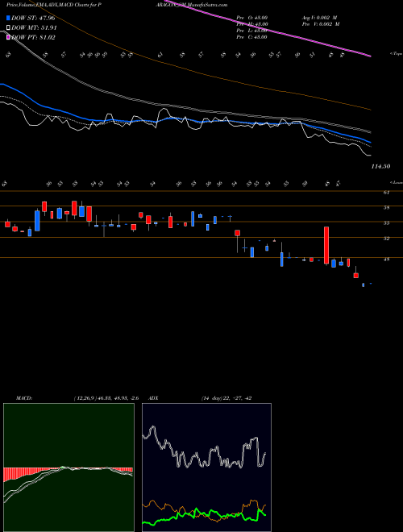Click the 52 price axis label
Viewport: 403px width, 532px height.
pos(386,239)
